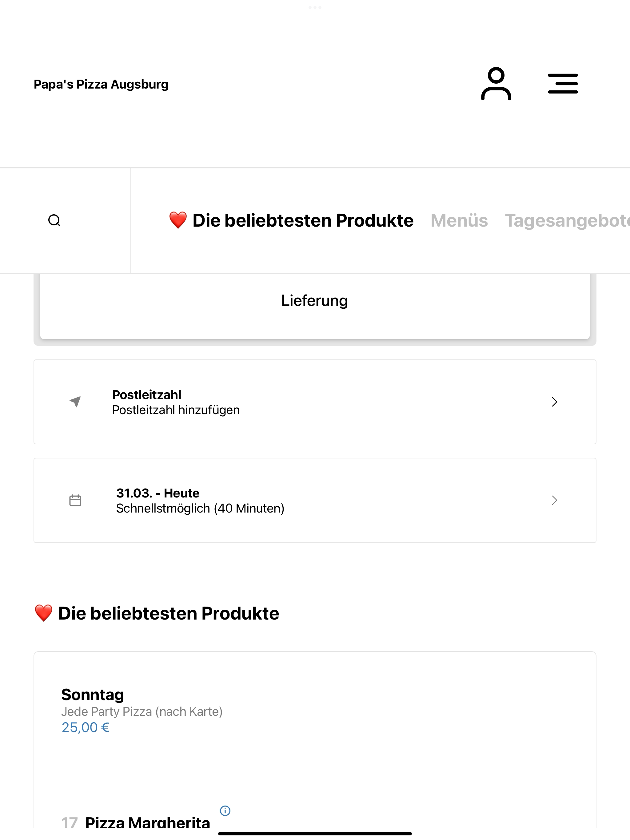The width and height of the screenshot is (630, 840).
Task: Expand the delivery time row chevron
Action: click(554, 500)
